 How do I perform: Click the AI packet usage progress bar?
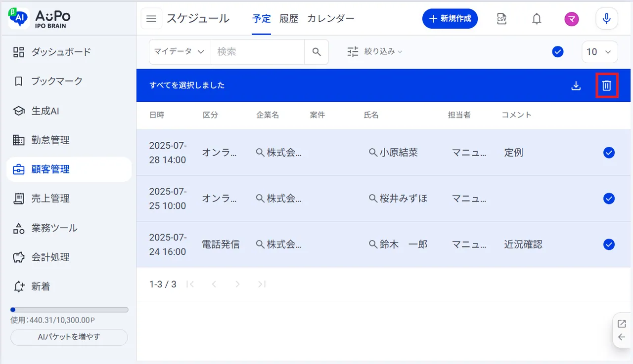pyautogui.click(x=69, y=310)
